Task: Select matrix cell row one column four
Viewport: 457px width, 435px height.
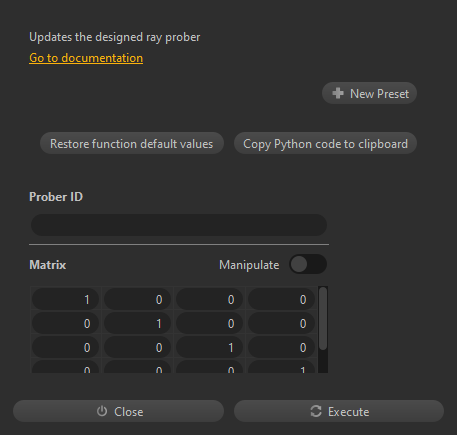Action: point(281,299)
